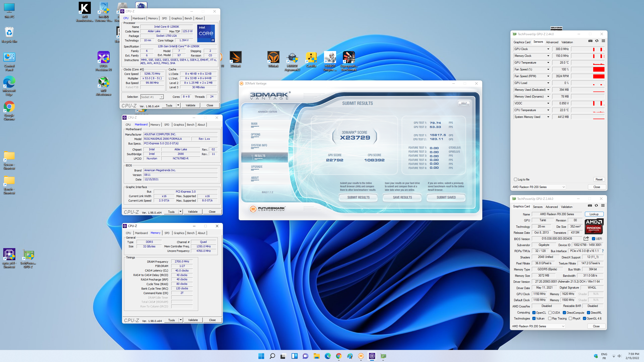Open TechPowerUp GPU-Z desktop icon

[28, 258]
